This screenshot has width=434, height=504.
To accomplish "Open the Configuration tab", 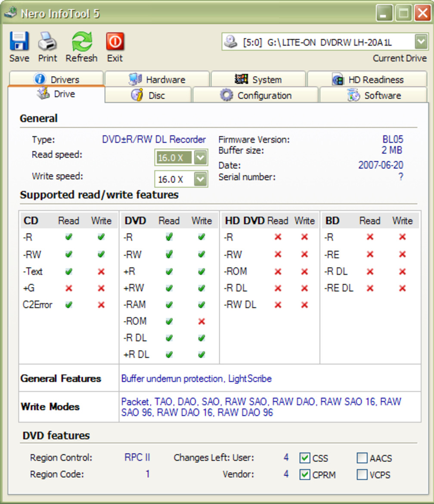I will pos(255,95).
